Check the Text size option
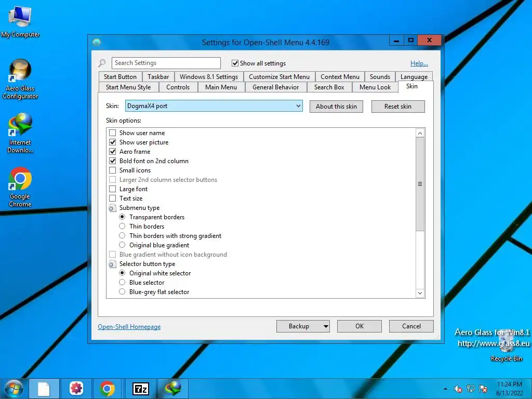Viewport: 532px width, 399px height. click(x=112, y=198)
